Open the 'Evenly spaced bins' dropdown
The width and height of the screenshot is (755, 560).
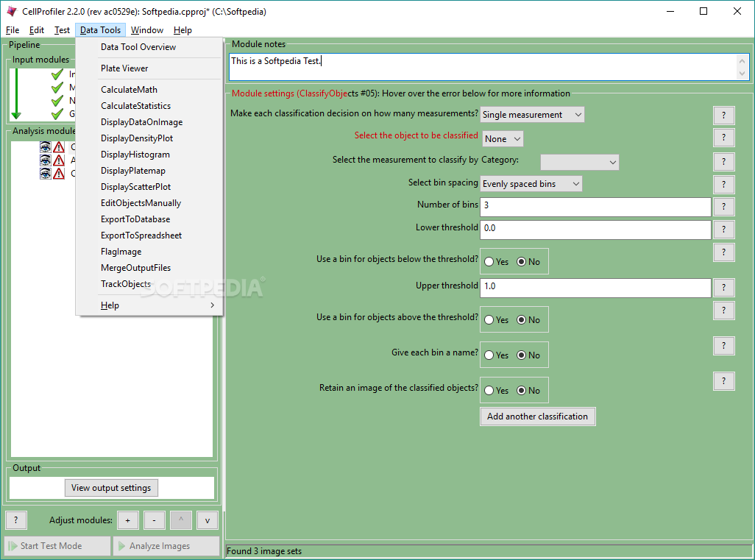[531, 183]
